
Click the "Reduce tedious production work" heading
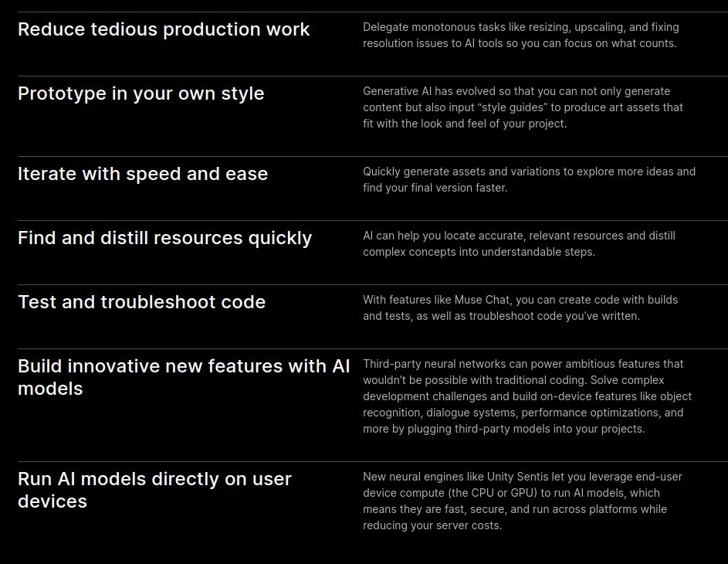coord(164,29)
